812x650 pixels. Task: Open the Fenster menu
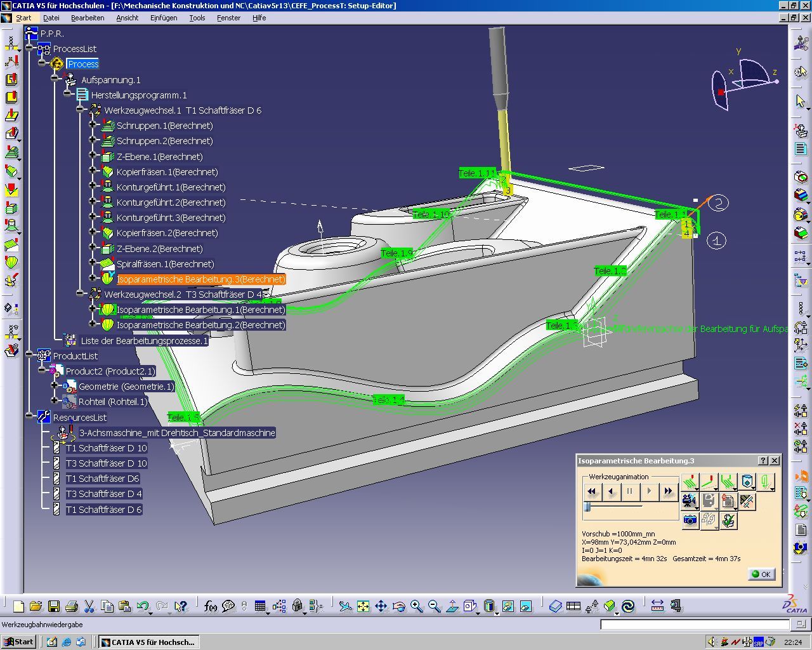(228, 18)
